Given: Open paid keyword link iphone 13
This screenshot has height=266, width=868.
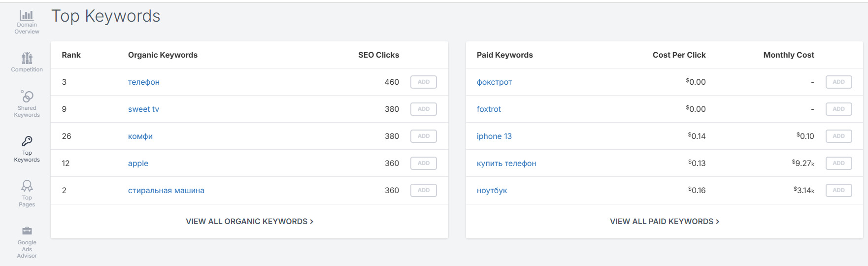Looking at the screenshot, I should point(494,136).
